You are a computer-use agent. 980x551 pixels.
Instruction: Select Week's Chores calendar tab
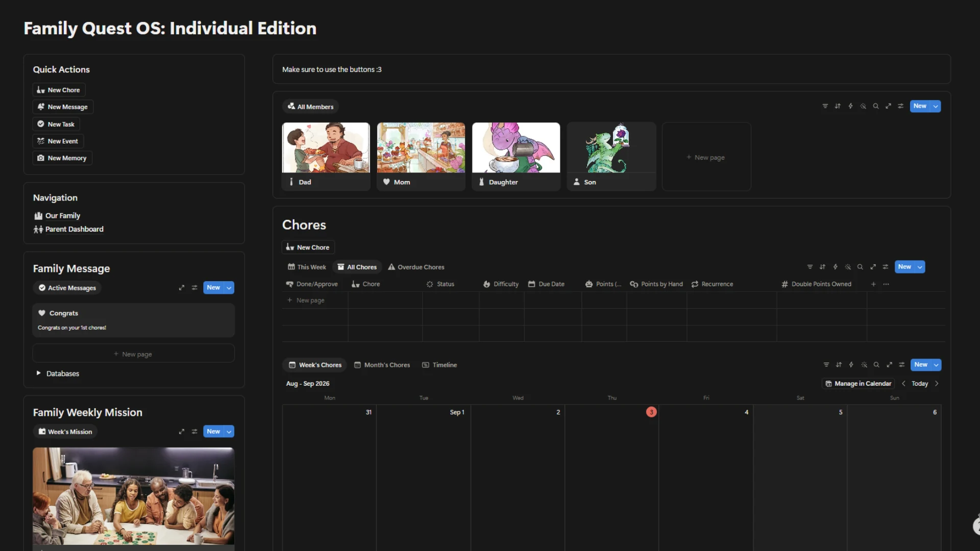pos(315,365)
